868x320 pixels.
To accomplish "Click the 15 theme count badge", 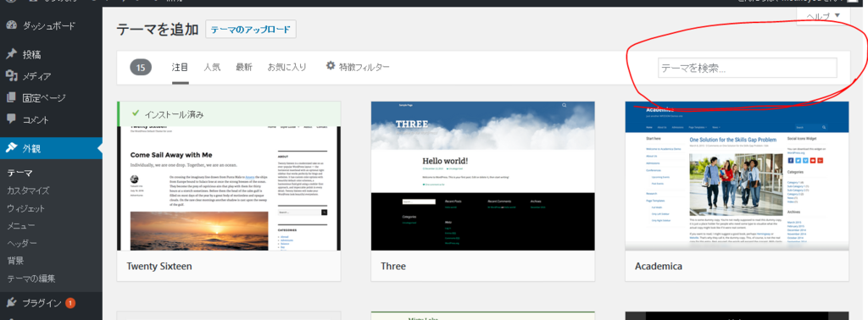I will click(141, 68).
